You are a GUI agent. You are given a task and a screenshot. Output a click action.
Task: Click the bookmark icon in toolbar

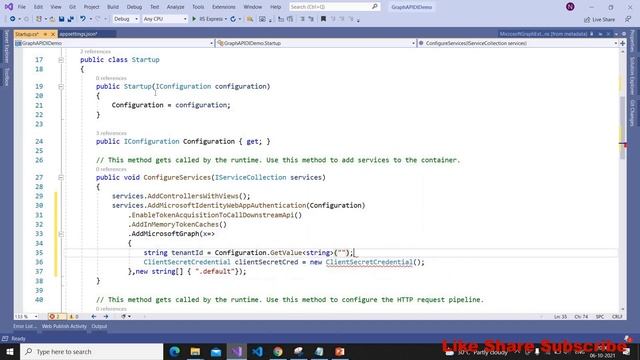(x=323, y=19)
